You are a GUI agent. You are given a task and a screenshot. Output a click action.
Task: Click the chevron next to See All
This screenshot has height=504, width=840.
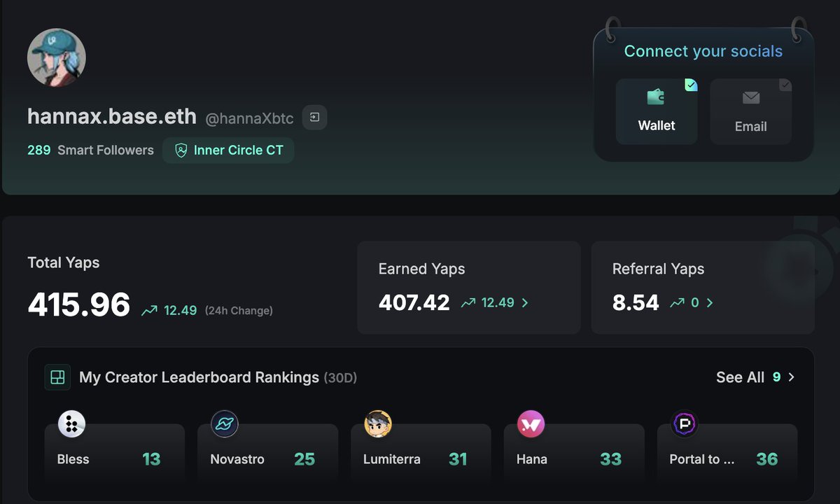(791, 377)
